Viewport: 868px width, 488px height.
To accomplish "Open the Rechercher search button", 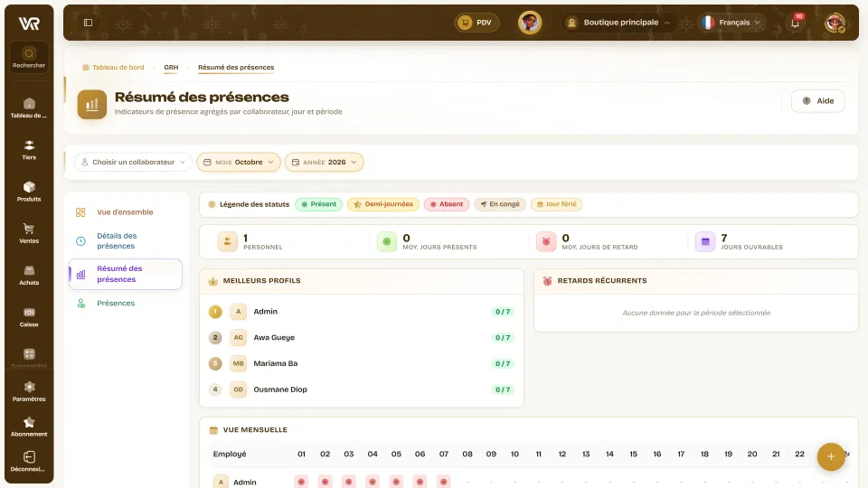I will (x=29, y=58).
